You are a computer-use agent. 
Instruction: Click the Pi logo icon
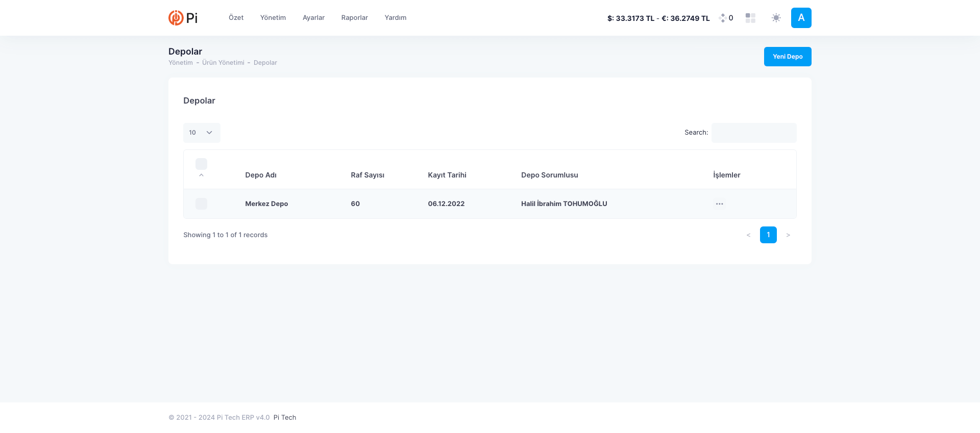(176, 18)
